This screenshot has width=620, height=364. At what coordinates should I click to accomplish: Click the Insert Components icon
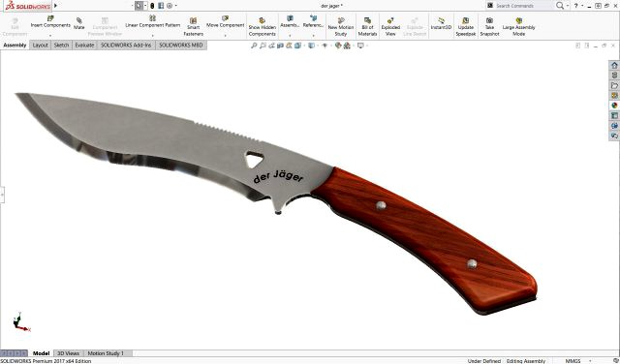(50, 18)
